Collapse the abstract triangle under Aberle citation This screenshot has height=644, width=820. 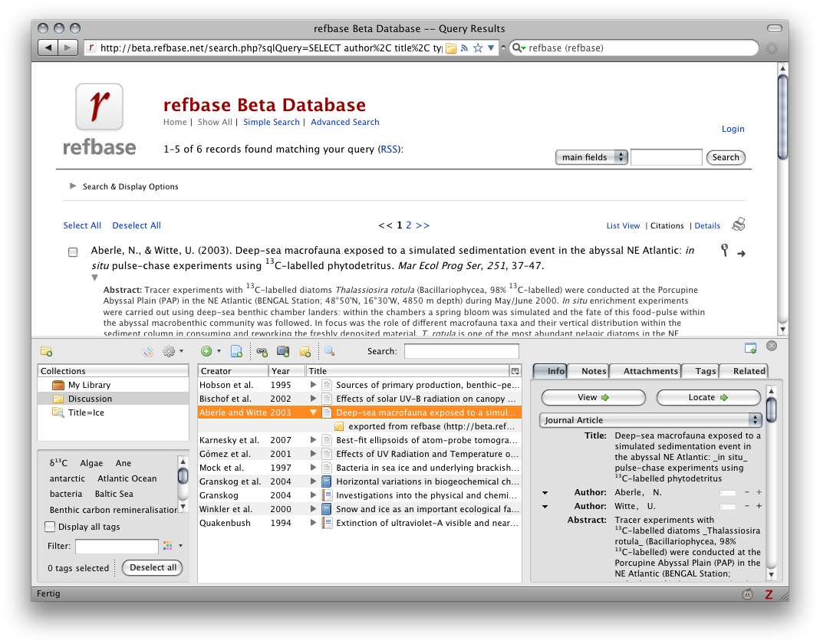tap(94, 278)
